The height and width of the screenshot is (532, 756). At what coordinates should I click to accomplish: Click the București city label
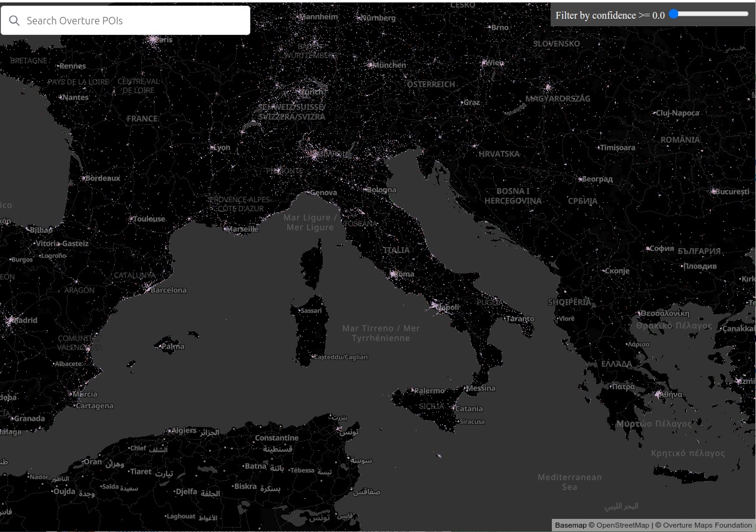(732, 192)
